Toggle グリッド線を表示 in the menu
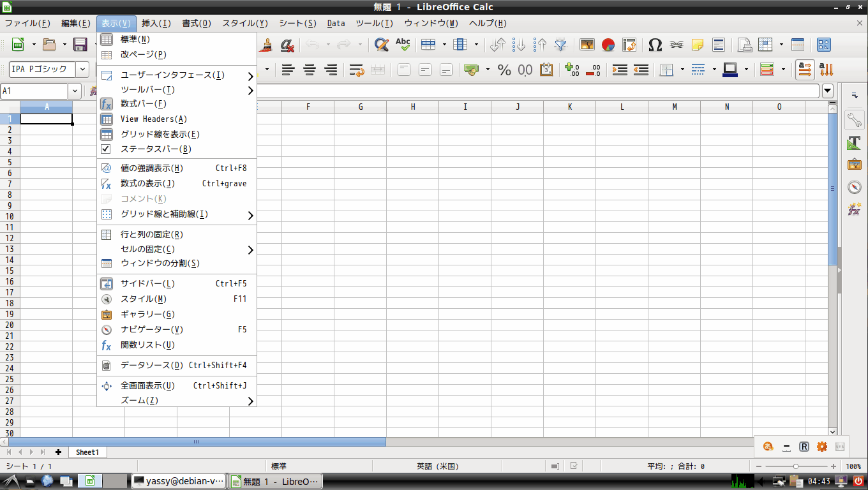This screenshot has height=490, width=868. 177,134
